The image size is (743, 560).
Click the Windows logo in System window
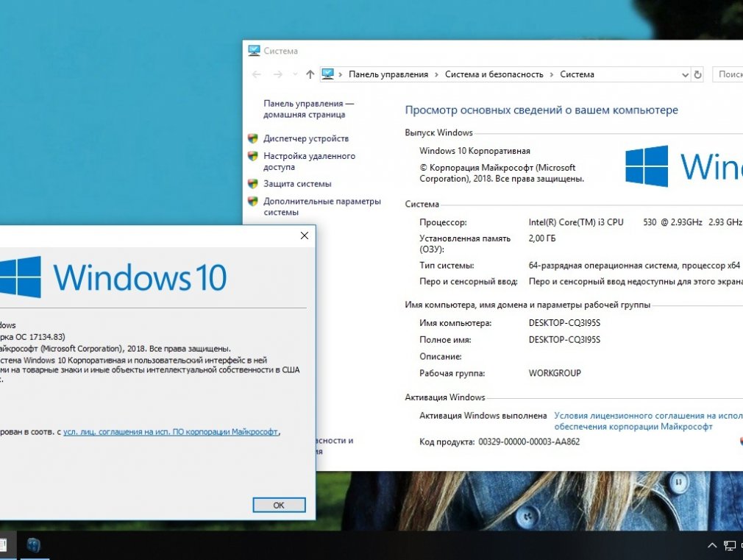pos(647,166)
